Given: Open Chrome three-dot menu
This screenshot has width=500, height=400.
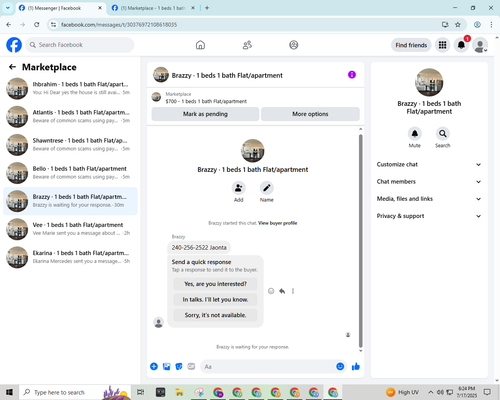Looking at the screenshot, I should [x=491, y=24].
